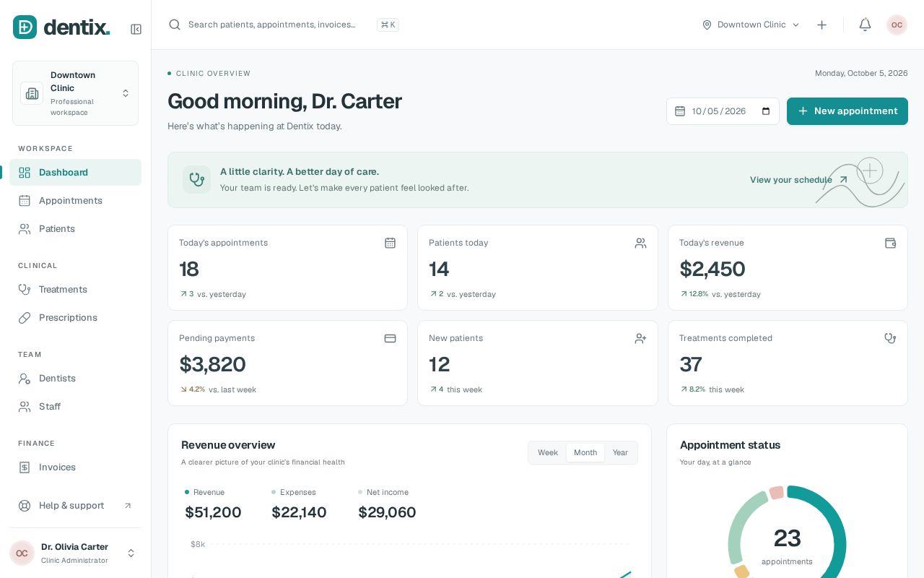
Task: Click the 10/05/2026 date field
Action: 723,111
